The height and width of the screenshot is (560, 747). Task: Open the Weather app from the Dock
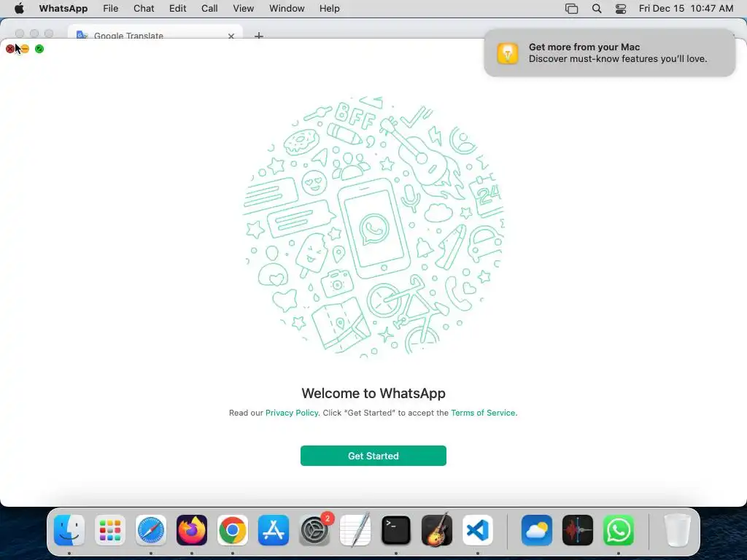pyautogui.click(x=537, y=530)
